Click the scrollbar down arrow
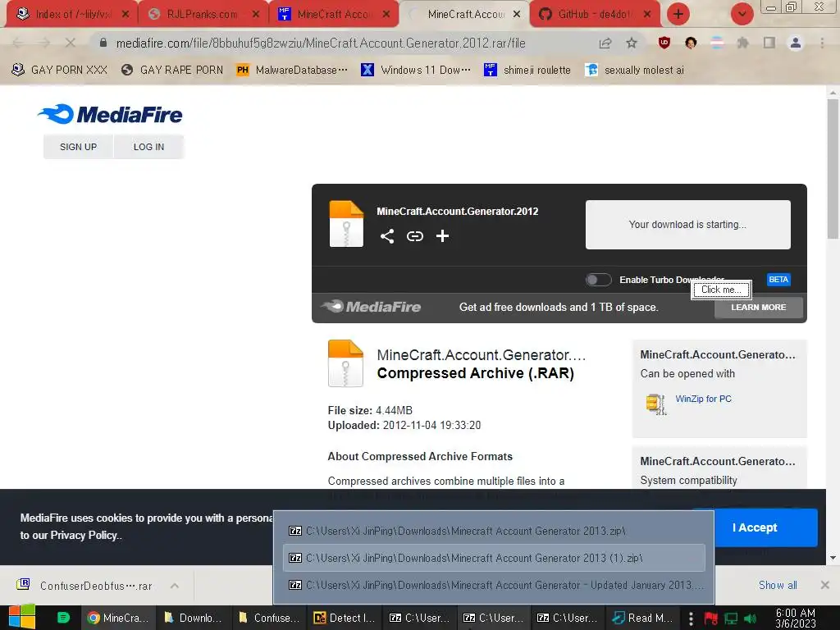The image size is (840, 630). tap(833, 558)
